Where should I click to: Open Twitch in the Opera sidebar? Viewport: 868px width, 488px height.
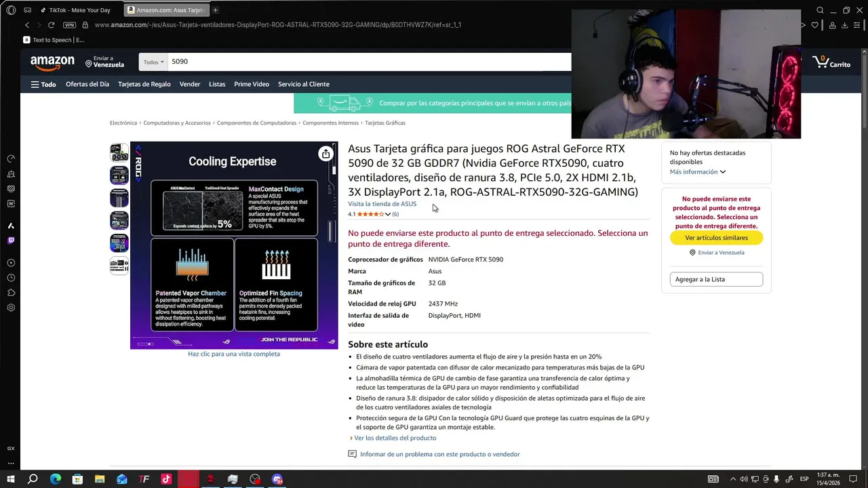point(11,241)
